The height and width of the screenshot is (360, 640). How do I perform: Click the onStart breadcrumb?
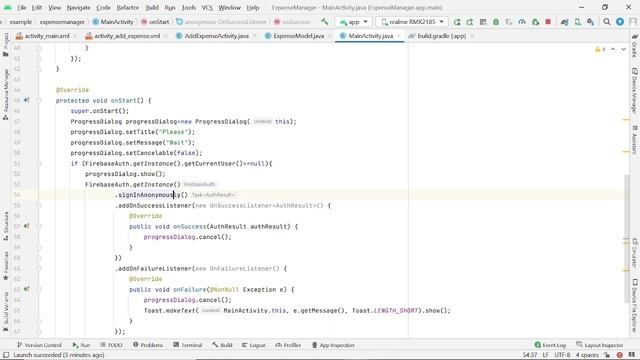click(x=155, y=22)
